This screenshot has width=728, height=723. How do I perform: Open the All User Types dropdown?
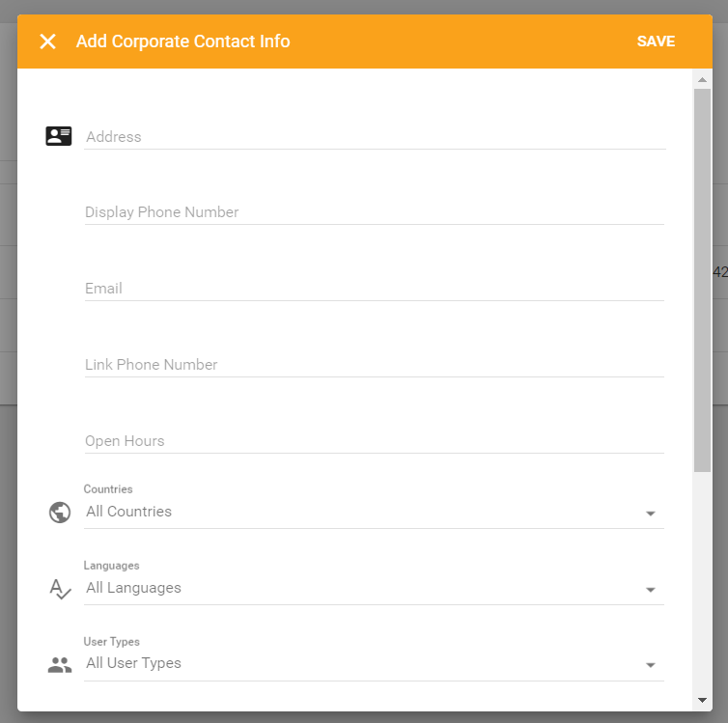(357, 664)
